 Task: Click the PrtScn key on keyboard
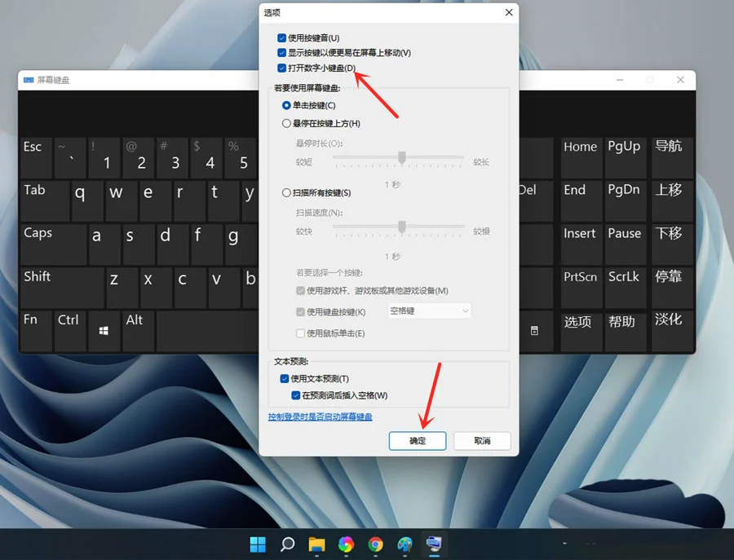[x=581, y=288]
